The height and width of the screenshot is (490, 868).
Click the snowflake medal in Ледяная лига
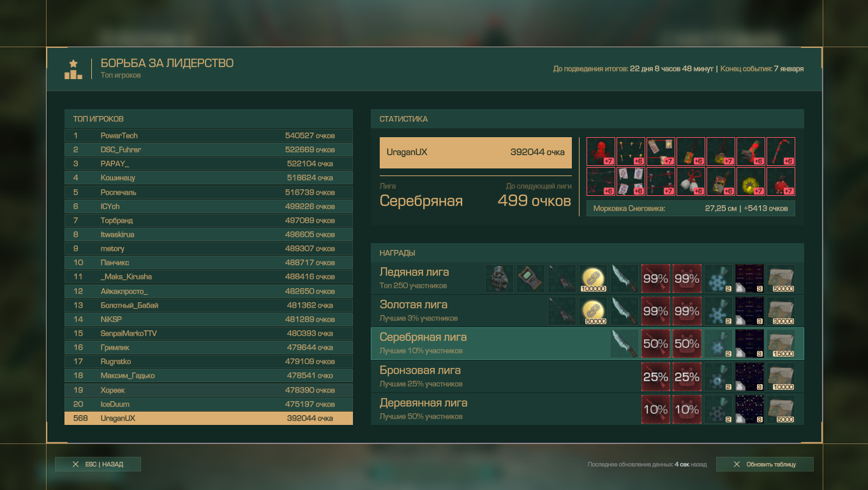[x=718, y=279]
